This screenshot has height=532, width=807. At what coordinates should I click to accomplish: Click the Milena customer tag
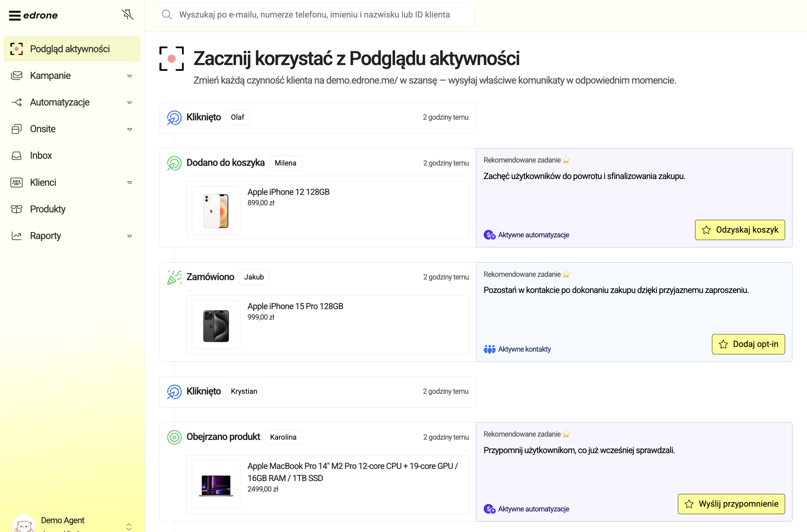[285, 163]
